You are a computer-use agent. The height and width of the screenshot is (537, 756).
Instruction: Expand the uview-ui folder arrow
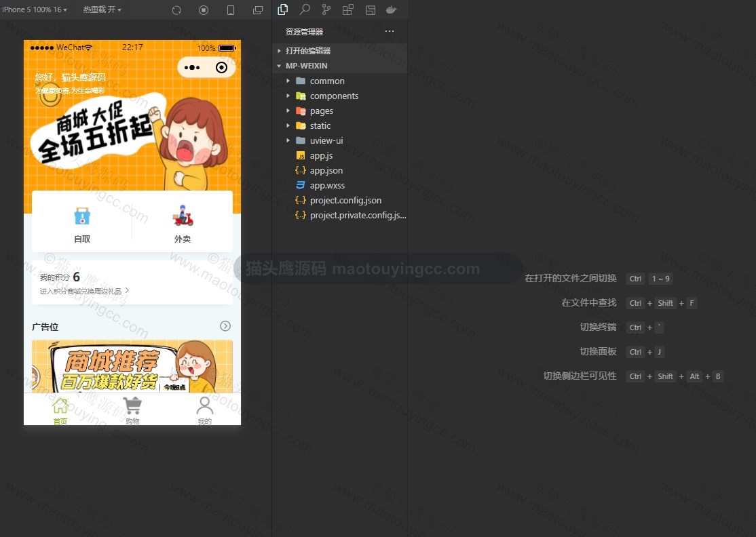(x=288, y=140)
